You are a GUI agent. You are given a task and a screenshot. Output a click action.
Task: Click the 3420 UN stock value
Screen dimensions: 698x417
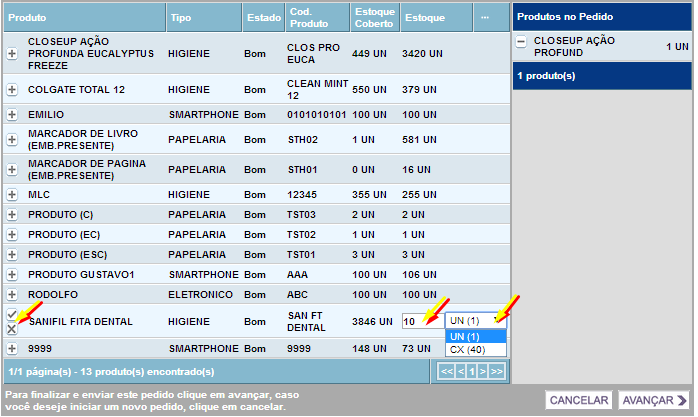pos(422,54)
